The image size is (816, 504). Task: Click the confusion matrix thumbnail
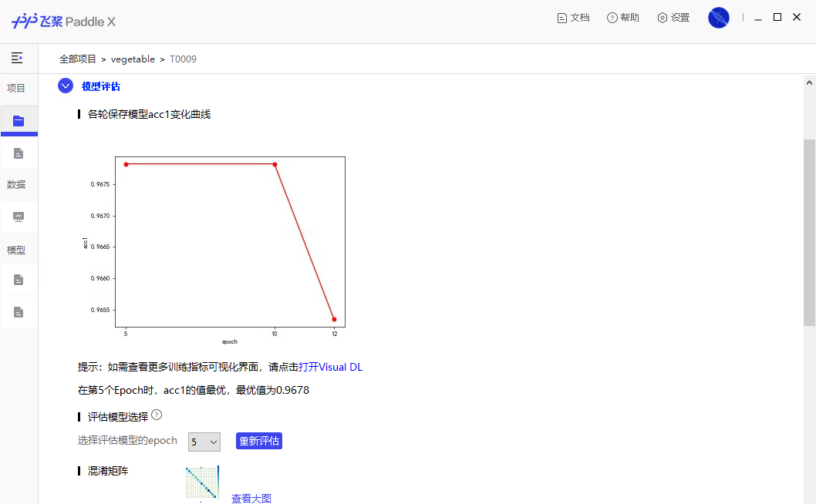coord(202,483)
